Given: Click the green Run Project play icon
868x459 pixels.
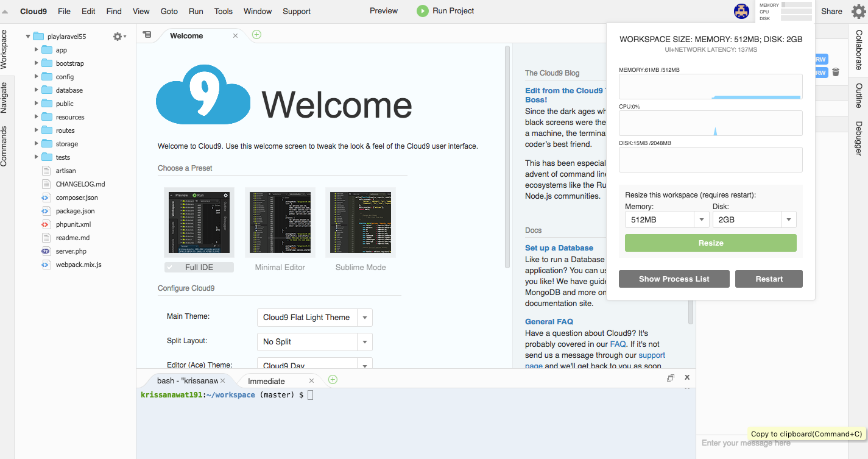Looking at the screenshot, I should pos(422,11).
